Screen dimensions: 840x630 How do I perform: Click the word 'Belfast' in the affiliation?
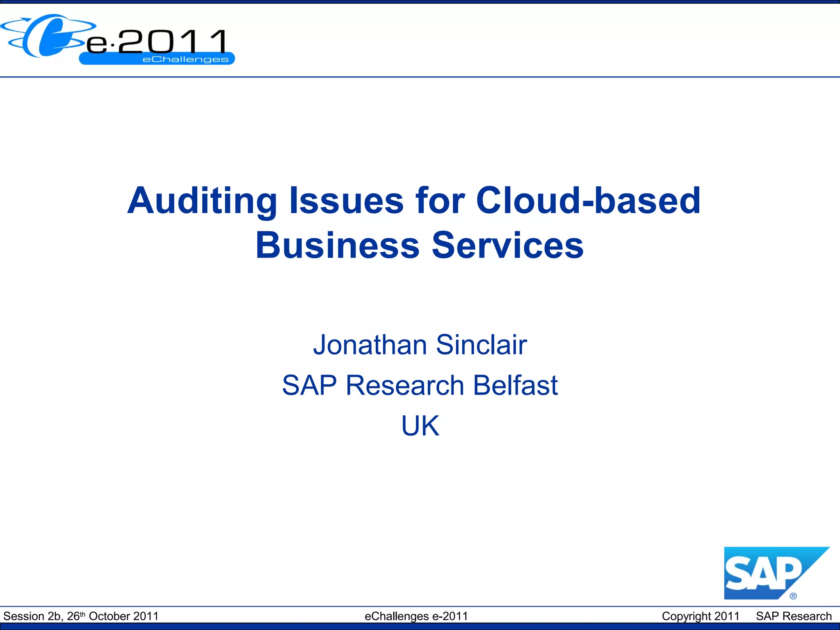[x=515, y=385]
